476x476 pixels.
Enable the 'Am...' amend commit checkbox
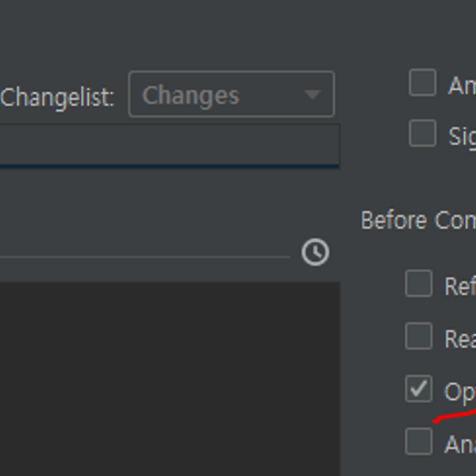(422, 83)
